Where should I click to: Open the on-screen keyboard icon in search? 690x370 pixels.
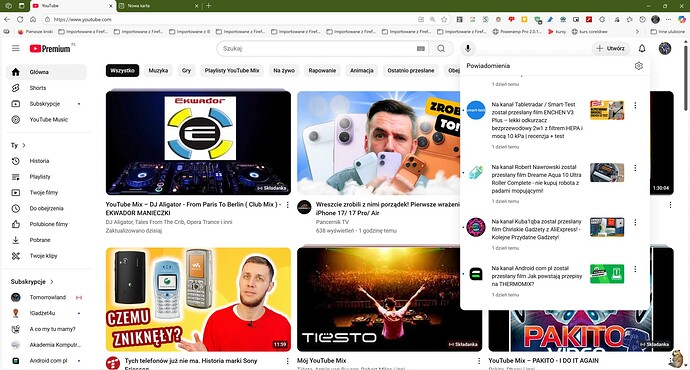point(421,48)
